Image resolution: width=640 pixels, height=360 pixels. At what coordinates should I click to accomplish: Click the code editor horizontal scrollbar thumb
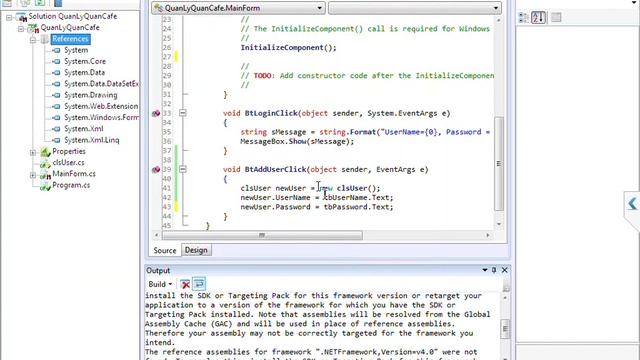point(262,235)
